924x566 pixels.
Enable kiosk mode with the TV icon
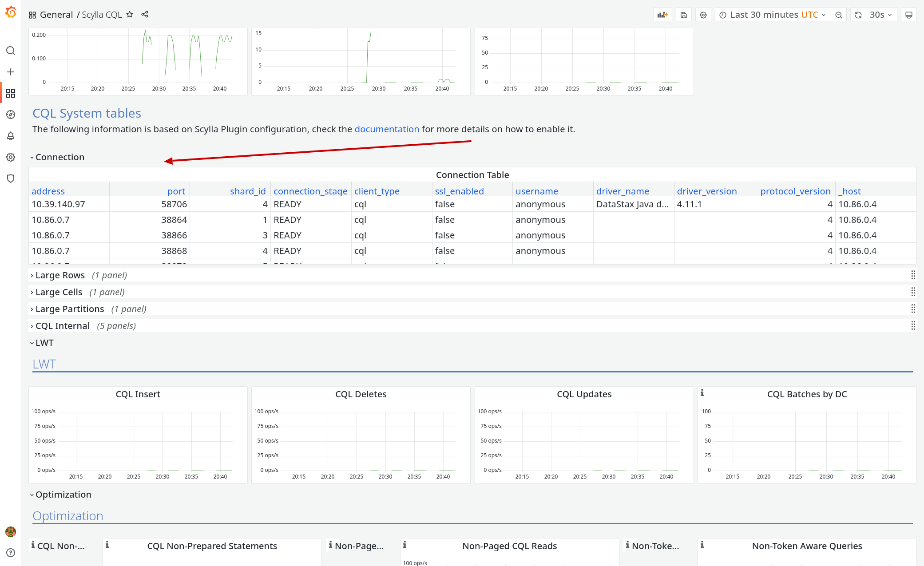908,14
